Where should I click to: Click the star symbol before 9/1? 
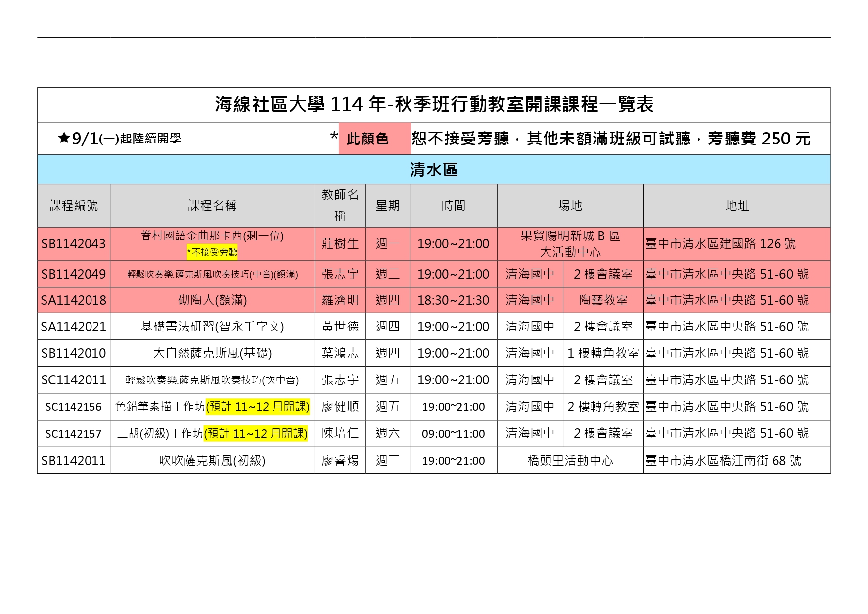click(64, 138)
